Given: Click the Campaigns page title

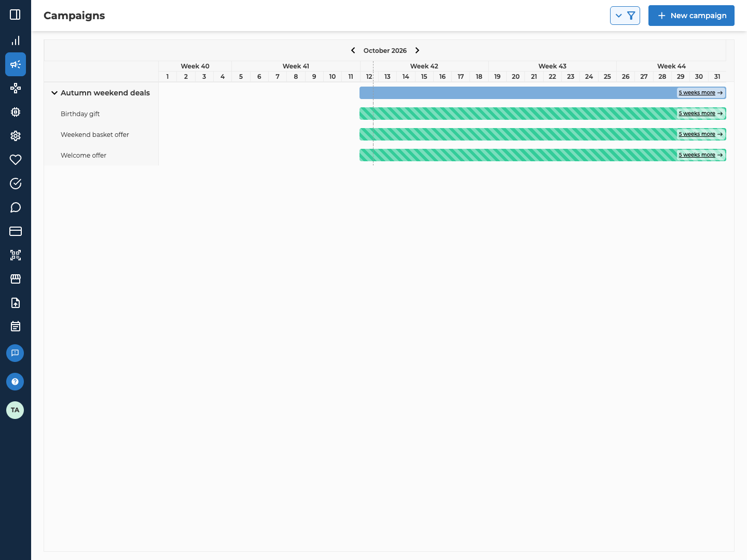Looking at the screenshot, I should pos(74,16).
